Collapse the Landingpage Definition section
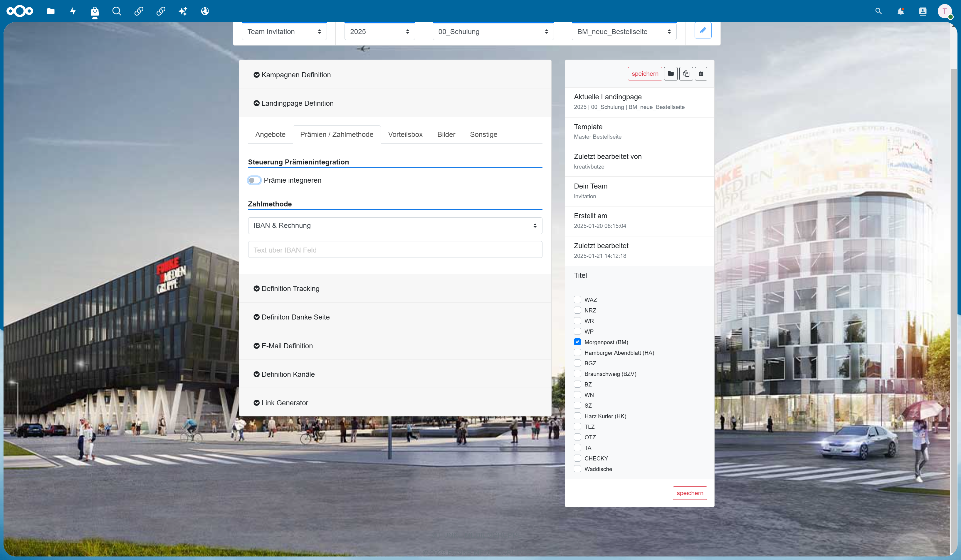The width and height of the screenshot is (961, 560). (x=395, y=103)
